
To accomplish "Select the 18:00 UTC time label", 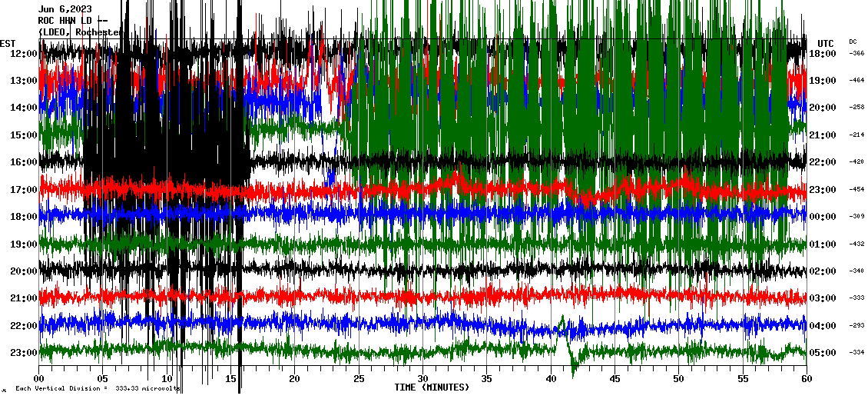I will 827,54.
